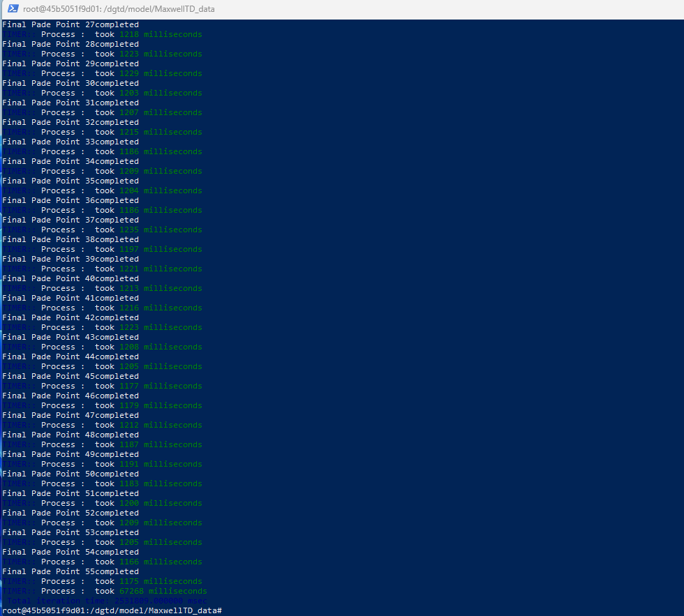Click the 'Final Pade Point 45completed' line
The height and width of the screenshot is (616, 684).
click(70, 376)
